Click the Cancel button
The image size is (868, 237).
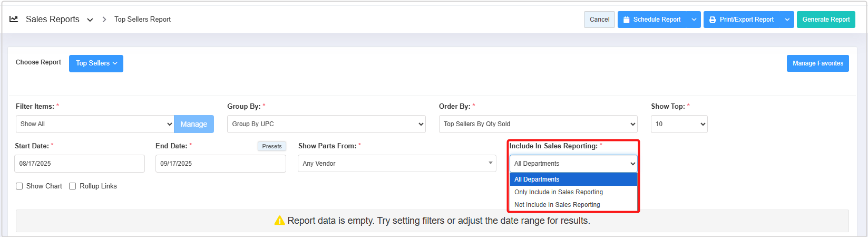coord(599,20)
